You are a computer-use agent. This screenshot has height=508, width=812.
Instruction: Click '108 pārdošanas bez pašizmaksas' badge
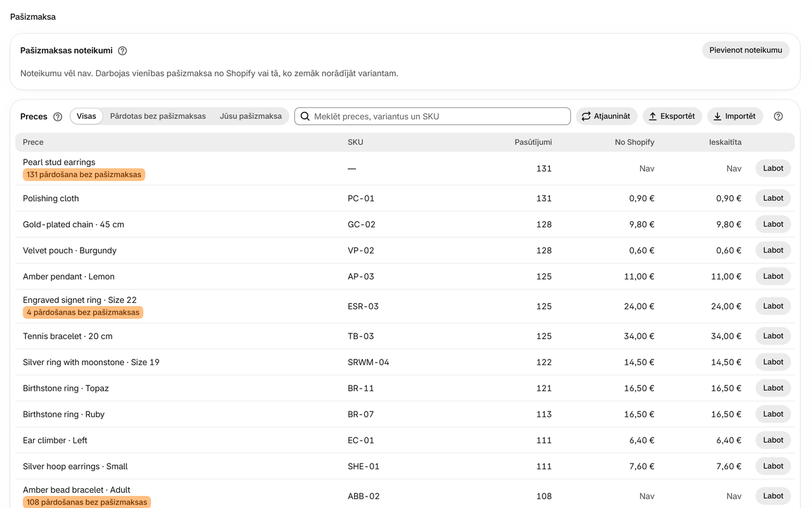coord(87,502)
